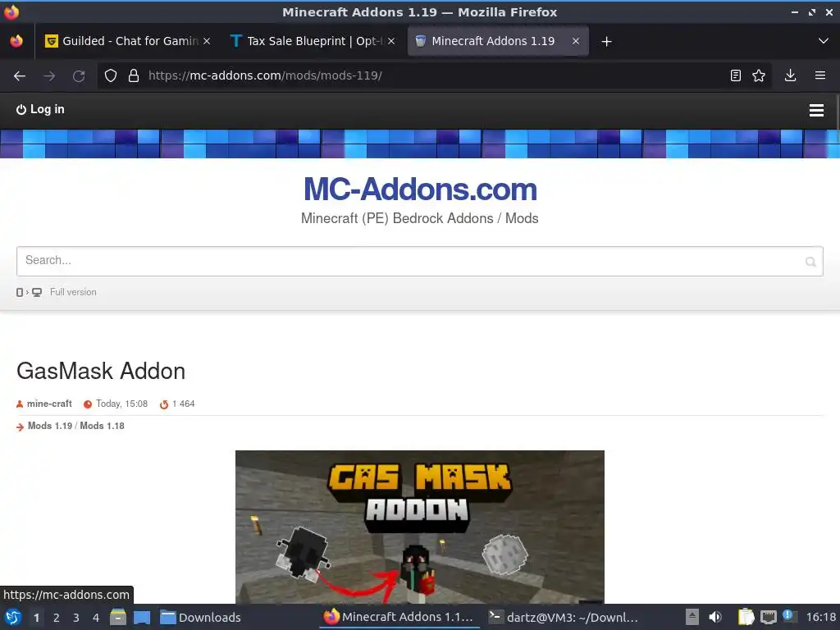Open the Mods 1.19 category
840x630 pixels.
tap(50, 426)
